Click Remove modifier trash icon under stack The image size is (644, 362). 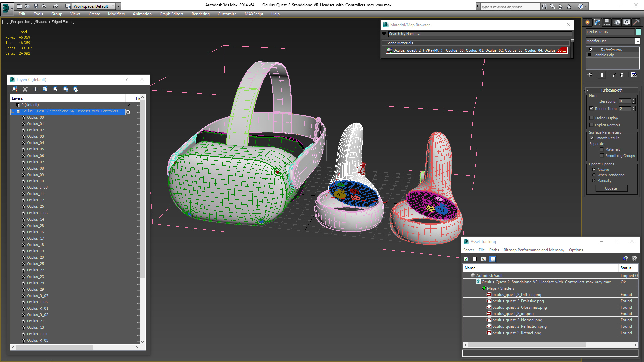[x=622, y=75]
